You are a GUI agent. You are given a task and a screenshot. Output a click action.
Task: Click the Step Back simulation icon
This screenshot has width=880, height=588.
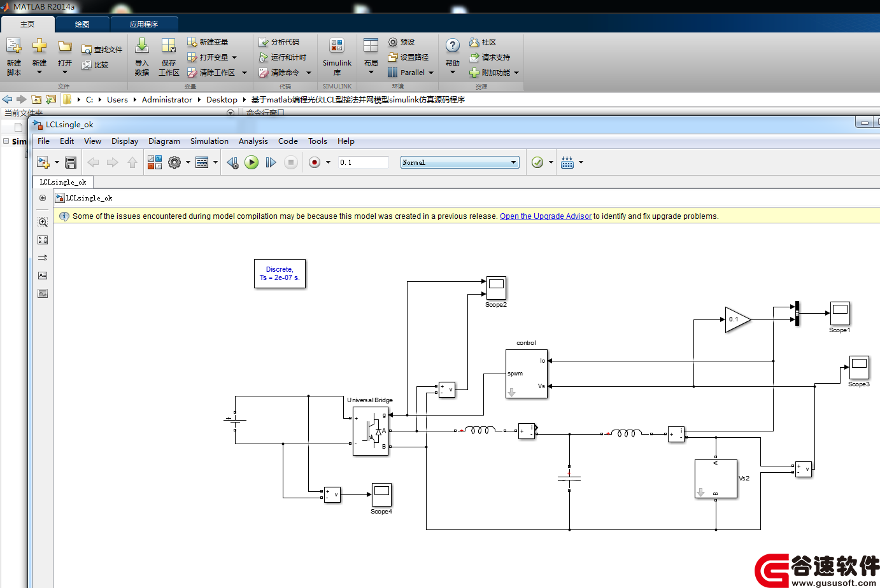click(232, 162)
